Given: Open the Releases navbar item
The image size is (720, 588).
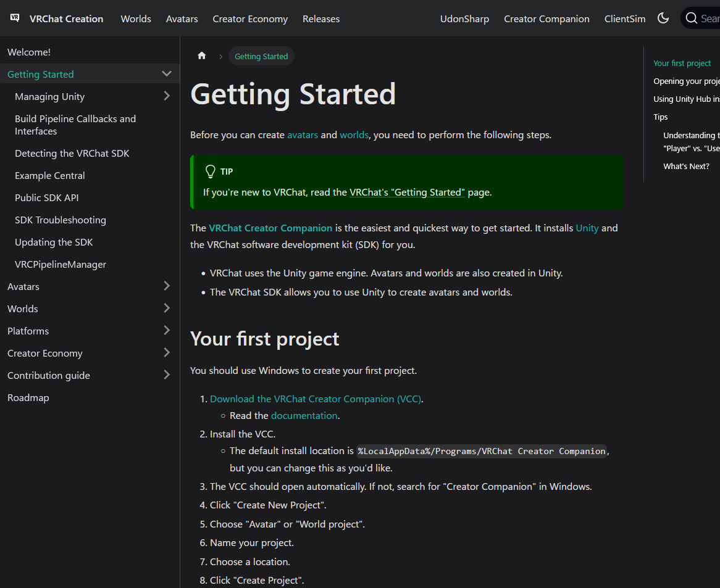Looking at the screenshot, I should [x=321, y=19].
